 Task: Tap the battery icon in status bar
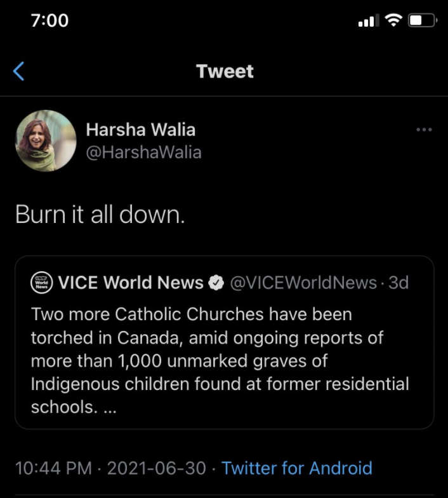tap(422, 20)
